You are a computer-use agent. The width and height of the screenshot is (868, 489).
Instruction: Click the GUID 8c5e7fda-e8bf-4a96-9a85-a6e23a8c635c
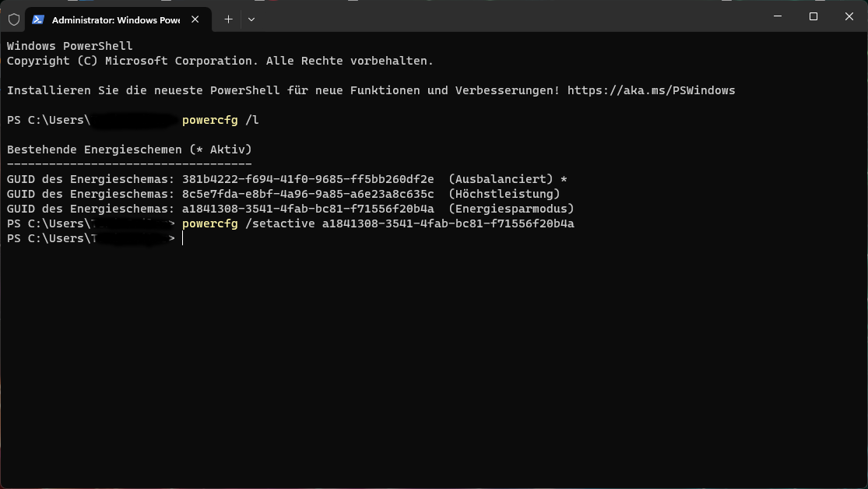click(x=307, y=194)
